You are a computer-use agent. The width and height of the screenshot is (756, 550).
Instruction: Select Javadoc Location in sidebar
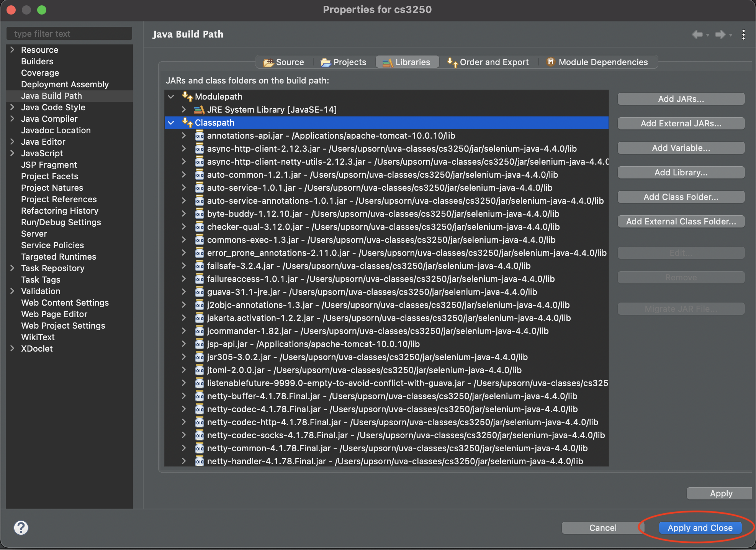pos(56,130)
